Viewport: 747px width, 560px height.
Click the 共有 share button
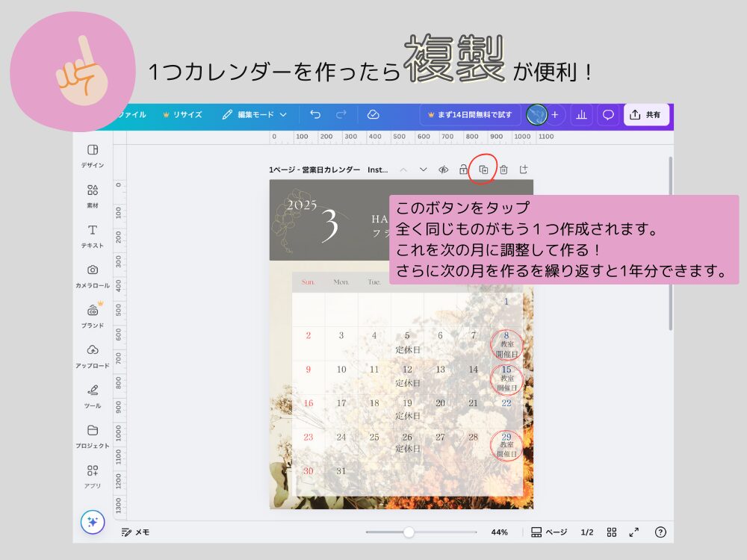[645, 114]
